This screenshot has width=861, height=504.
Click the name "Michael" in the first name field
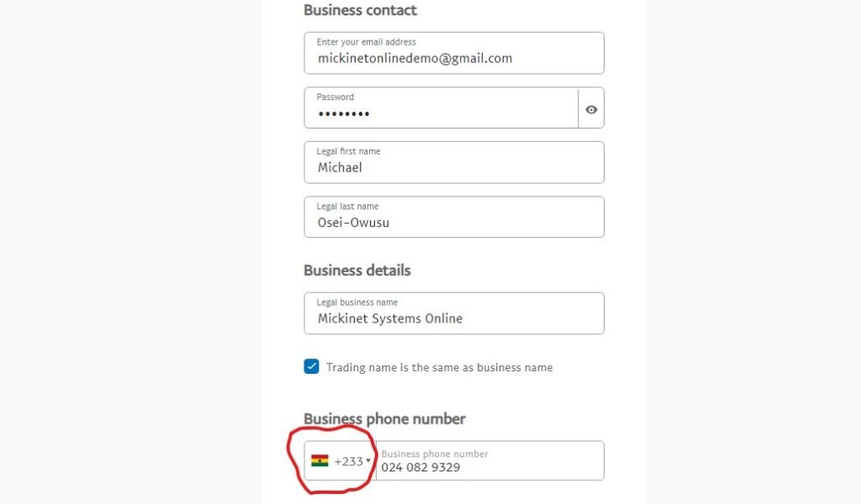(340, 167)
